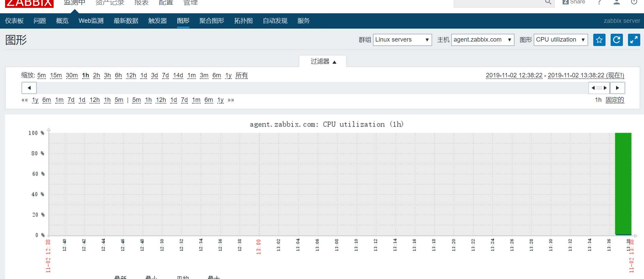Click the end date 2019-11-02 13:38:22
The width and height of the screenshot is (644, 279).
[x=576, y=75]
